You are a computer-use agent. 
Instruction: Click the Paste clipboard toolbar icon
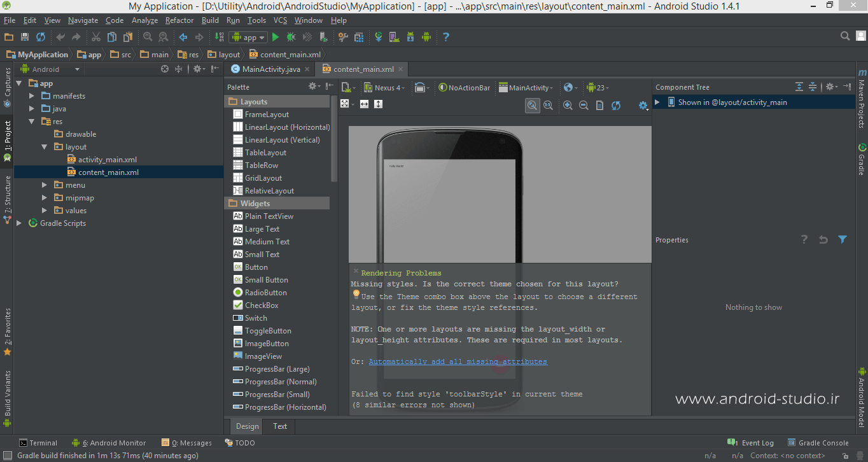pyautogui.click(x=128, y=38)
